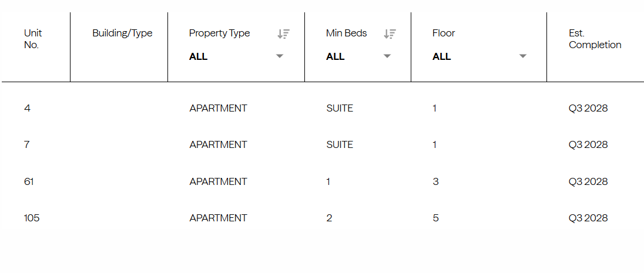Sort by Property Type icon

coord(284,34)
